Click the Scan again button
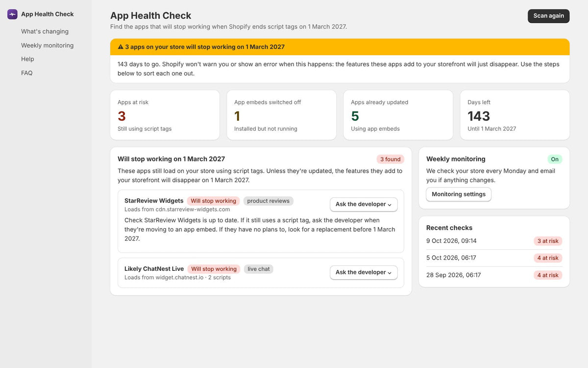 click(548, 16)
